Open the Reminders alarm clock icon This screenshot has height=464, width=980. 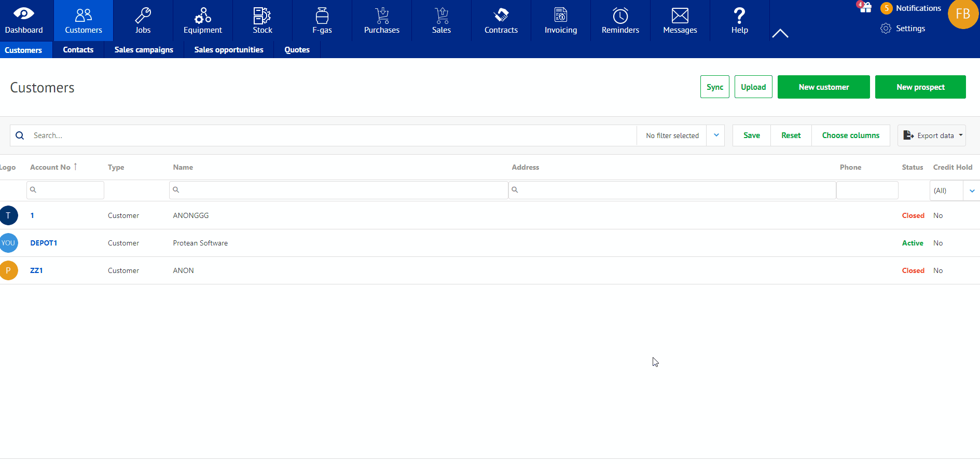[620, 15]
